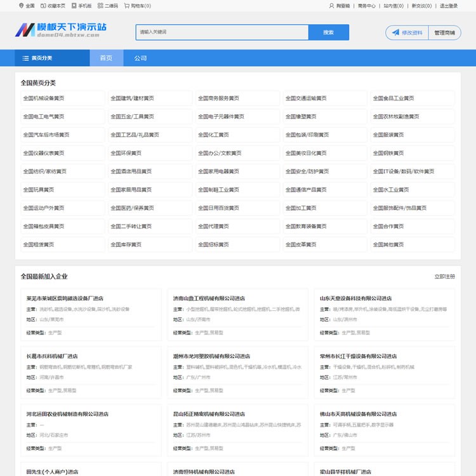The width and height of the screenshot is (476, 476).
Task: Open the 黄页分类 category menu
Action: pyautogui.click(x=52, y=58)
